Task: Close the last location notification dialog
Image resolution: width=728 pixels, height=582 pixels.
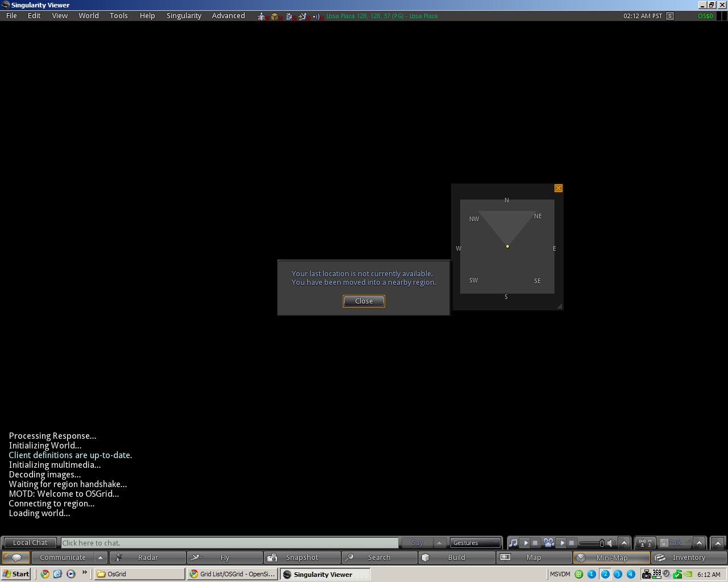Action: pyautogui.click(x=363, y=301)
